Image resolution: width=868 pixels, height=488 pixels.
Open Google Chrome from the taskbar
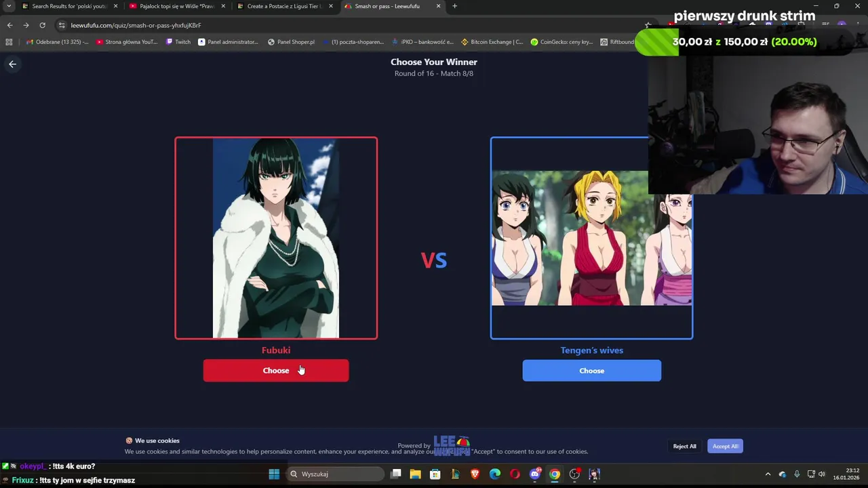click(x=555, y=474)
